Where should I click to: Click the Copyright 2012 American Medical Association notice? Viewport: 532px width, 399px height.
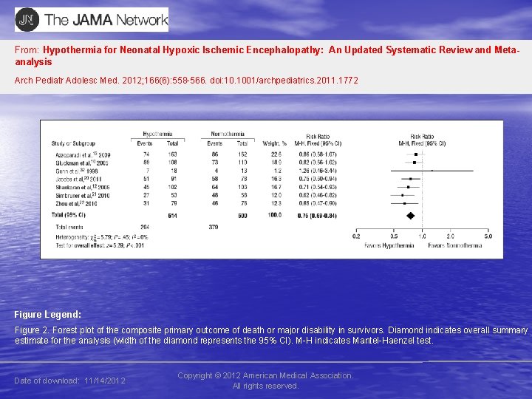pyautogui.click(x=266, y=381)
